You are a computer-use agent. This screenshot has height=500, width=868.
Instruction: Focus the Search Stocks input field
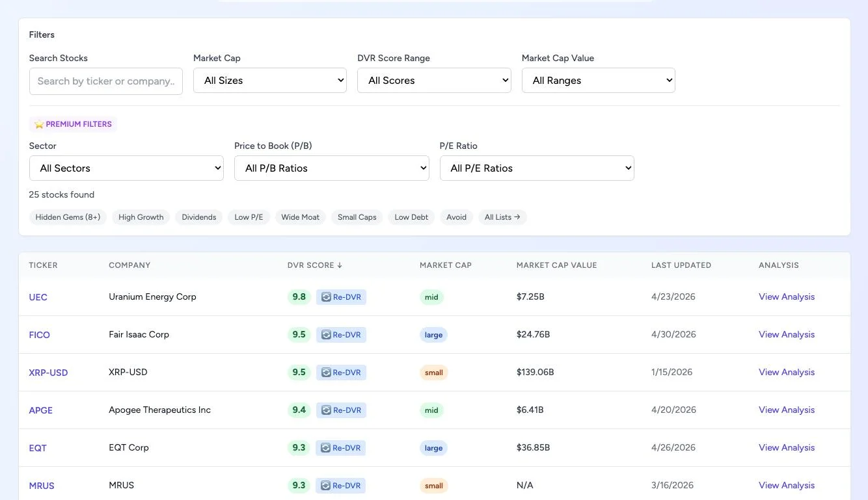point(106,81)
